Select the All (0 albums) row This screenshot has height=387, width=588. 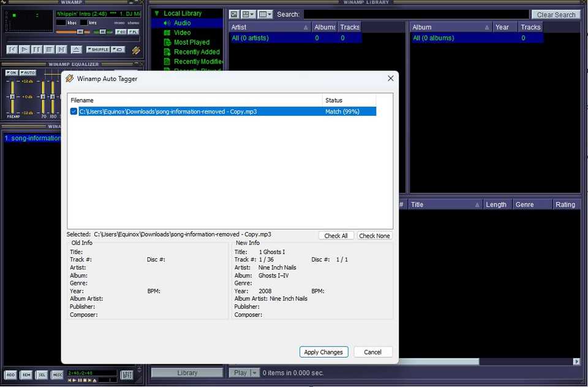(x=477, y=38)
